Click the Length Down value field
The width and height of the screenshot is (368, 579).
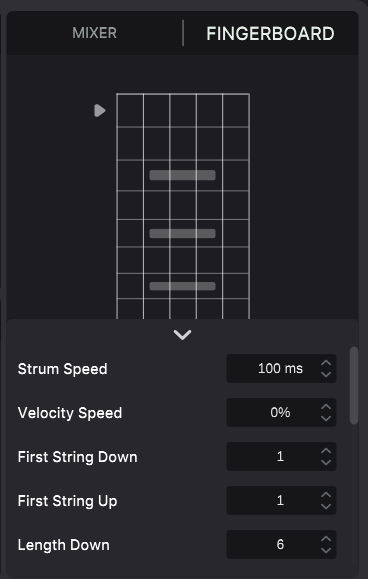click(281, 544)
